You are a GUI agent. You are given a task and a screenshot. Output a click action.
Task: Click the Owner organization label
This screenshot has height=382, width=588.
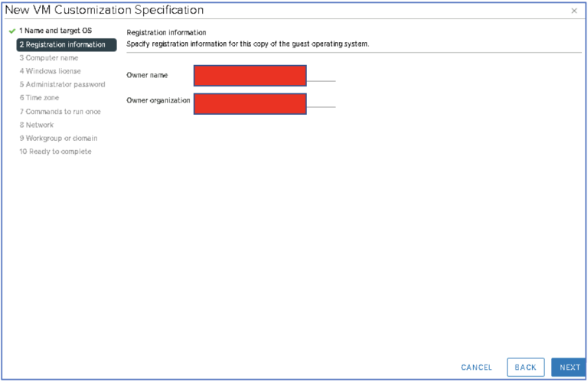tap(158, 100)
